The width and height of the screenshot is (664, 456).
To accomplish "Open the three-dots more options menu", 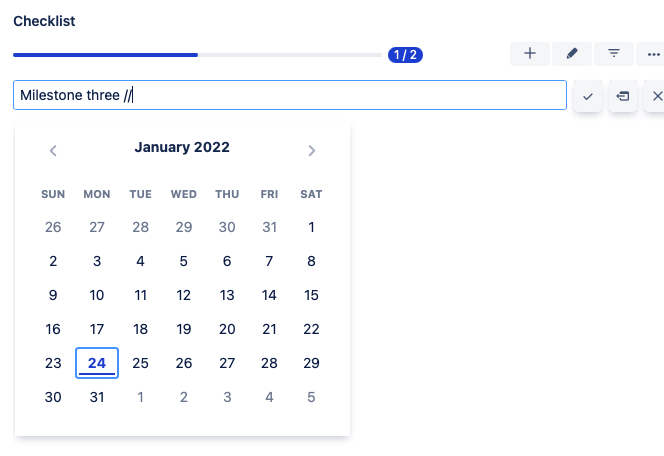I will [x=653, y=54].
